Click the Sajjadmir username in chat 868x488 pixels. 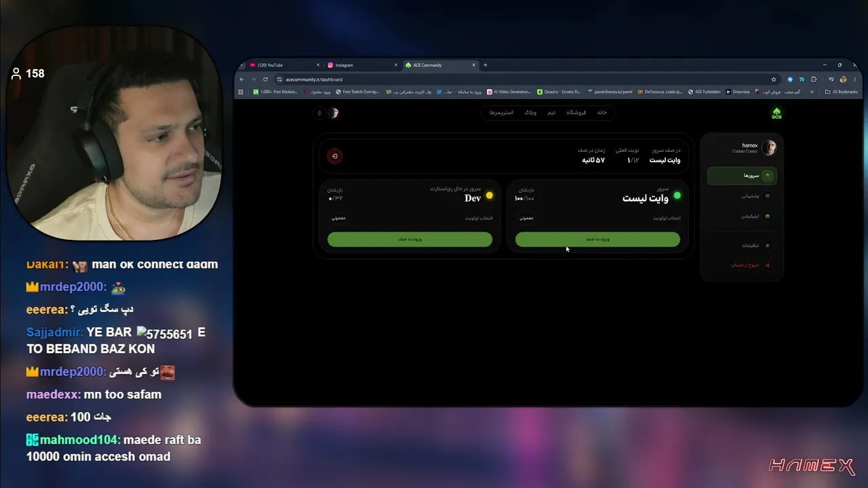click(x=55, y=333)
